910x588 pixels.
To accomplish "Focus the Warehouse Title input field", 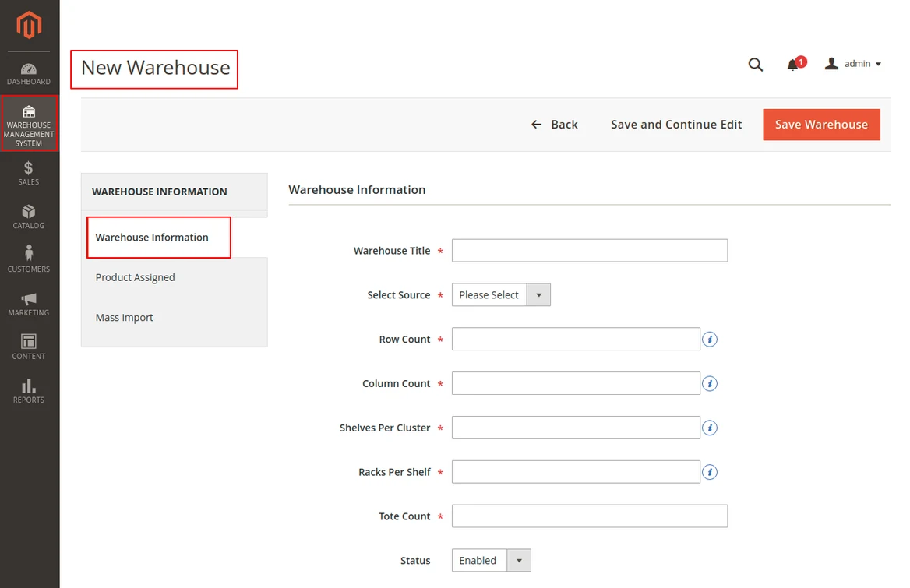I will pos(590,251).
